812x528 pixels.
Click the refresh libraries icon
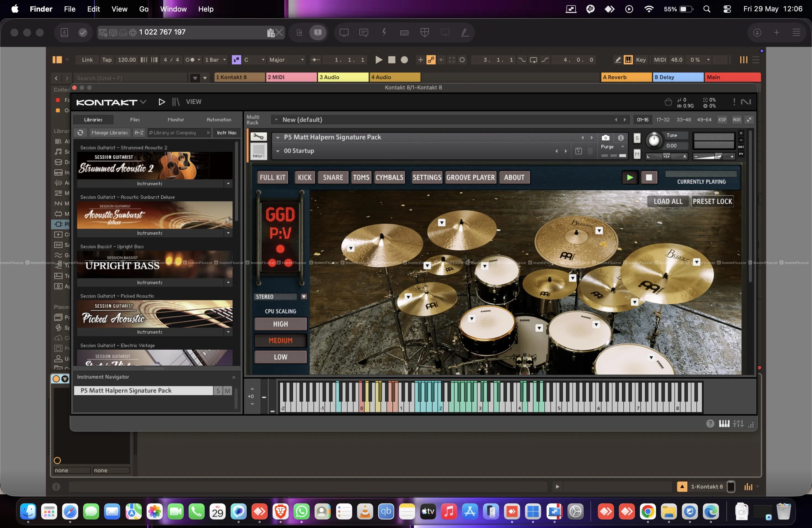tap(80, 132)
